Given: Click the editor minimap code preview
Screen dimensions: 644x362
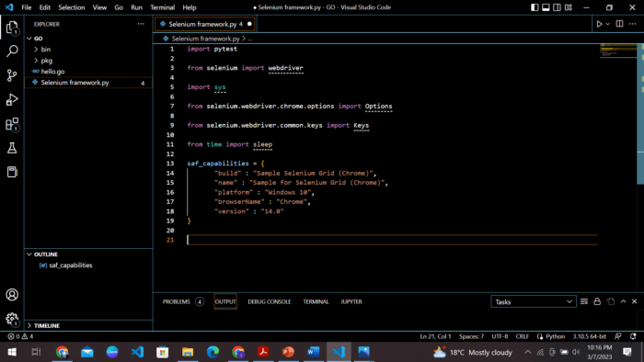Looking at the screenshot, I should [618, 51].
